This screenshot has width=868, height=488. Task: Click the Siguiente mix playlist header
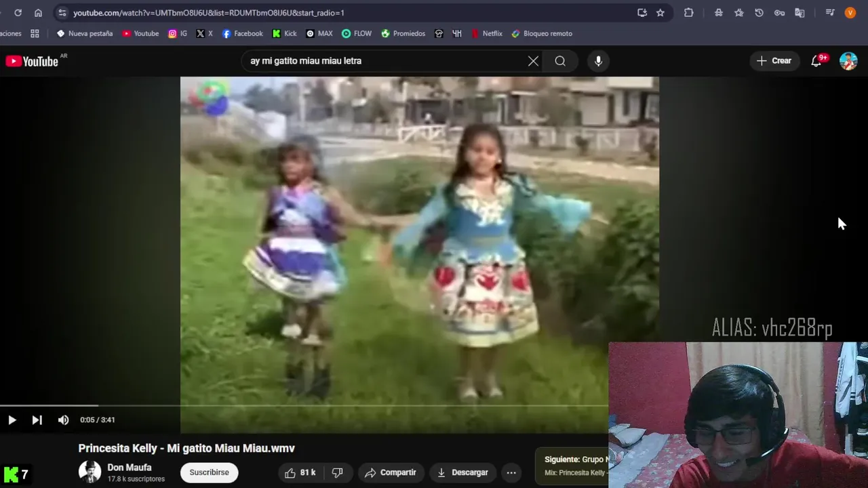[576, 460]
